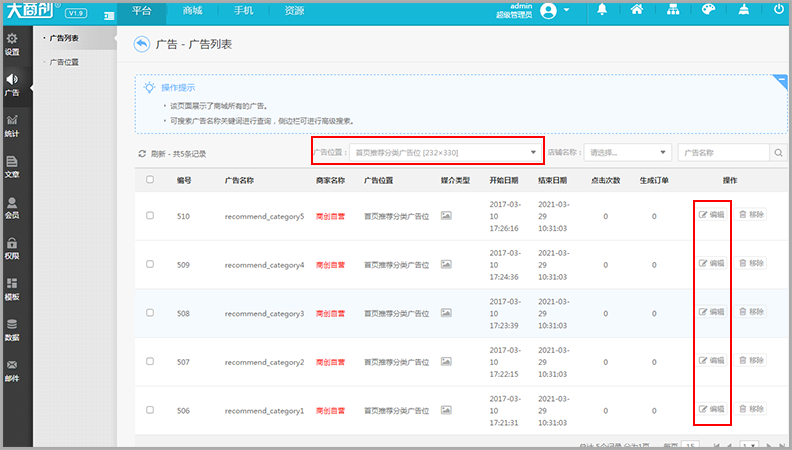This screenshot has width=792, height=450.
Task: Click media image icon for row 508
Action: [x=446, y=313]
